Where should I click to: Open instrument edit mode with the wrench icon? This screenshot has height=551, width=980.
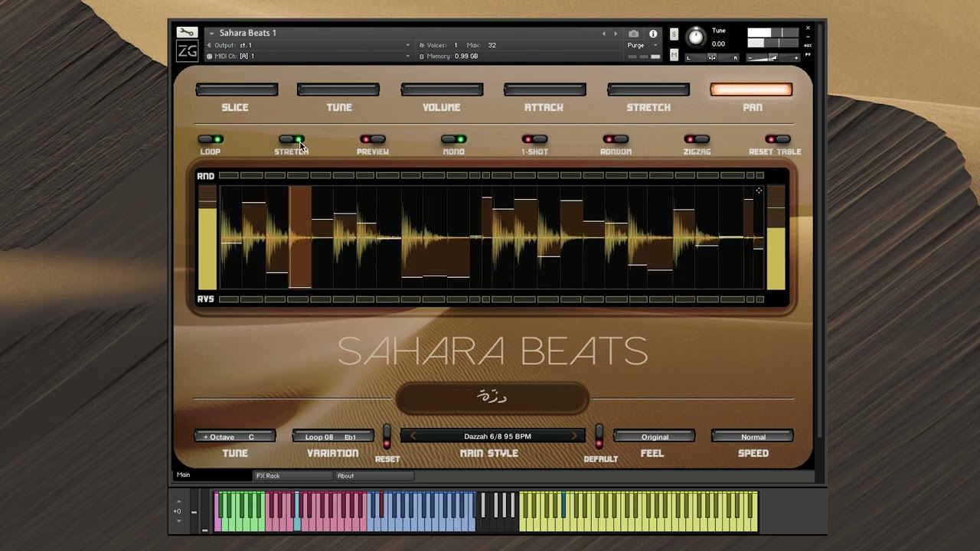coord(187,32)
